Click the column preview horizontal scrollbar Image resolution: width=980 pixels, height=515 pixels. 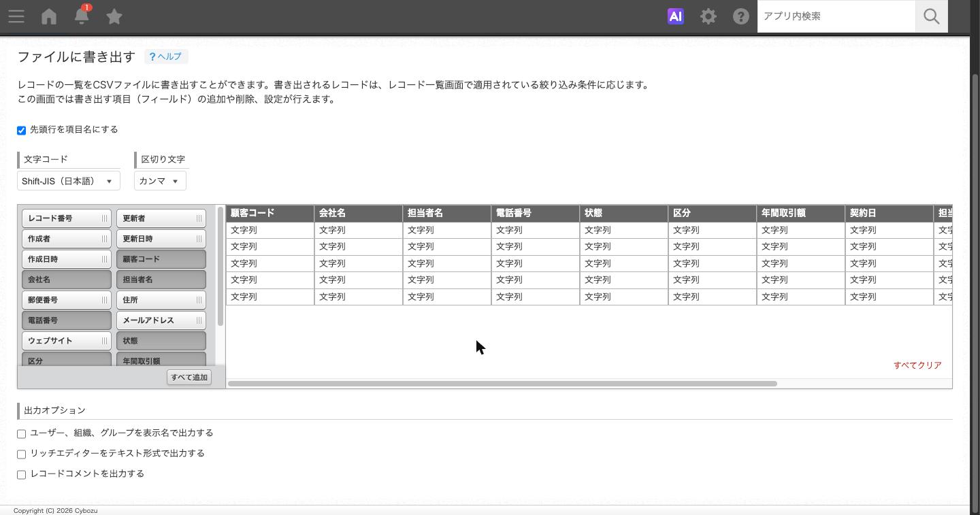(502, 384)
